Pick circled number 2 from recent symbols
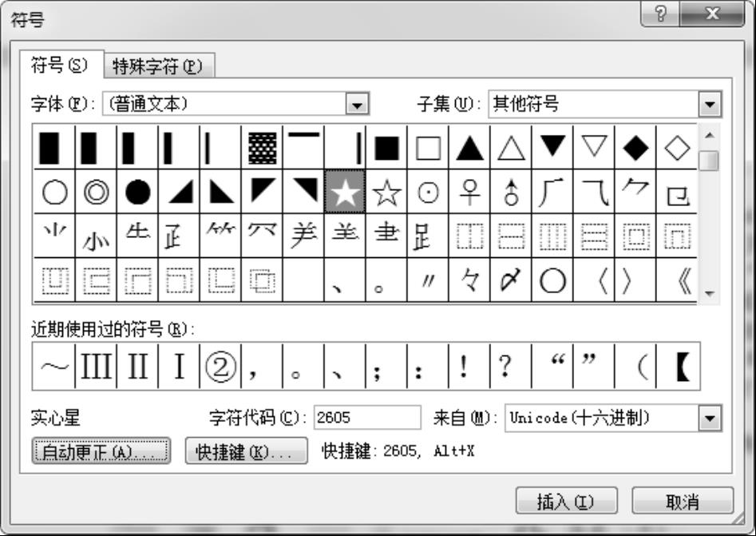Screen dimensions: 756x536 coord(220,367)
